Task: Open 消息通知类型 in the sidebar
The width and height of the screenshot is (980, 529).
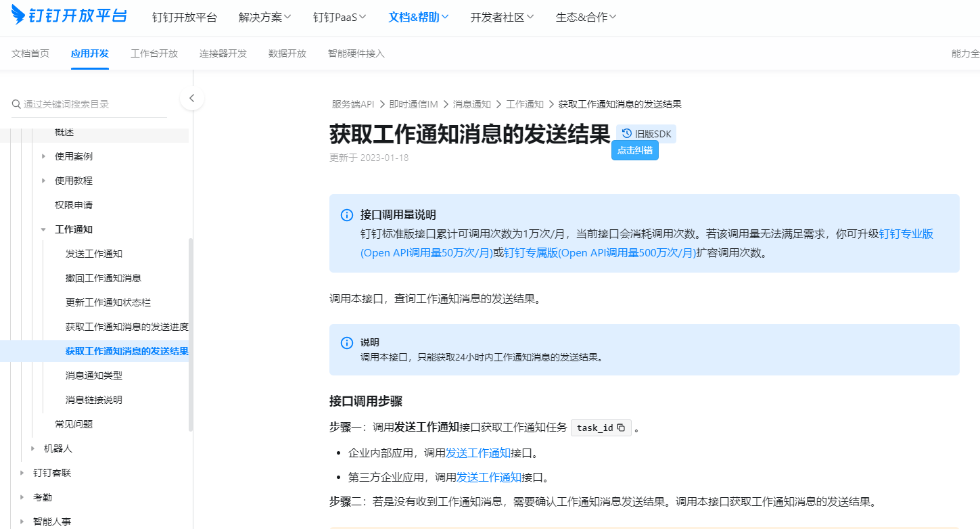Action: (94, 375)
